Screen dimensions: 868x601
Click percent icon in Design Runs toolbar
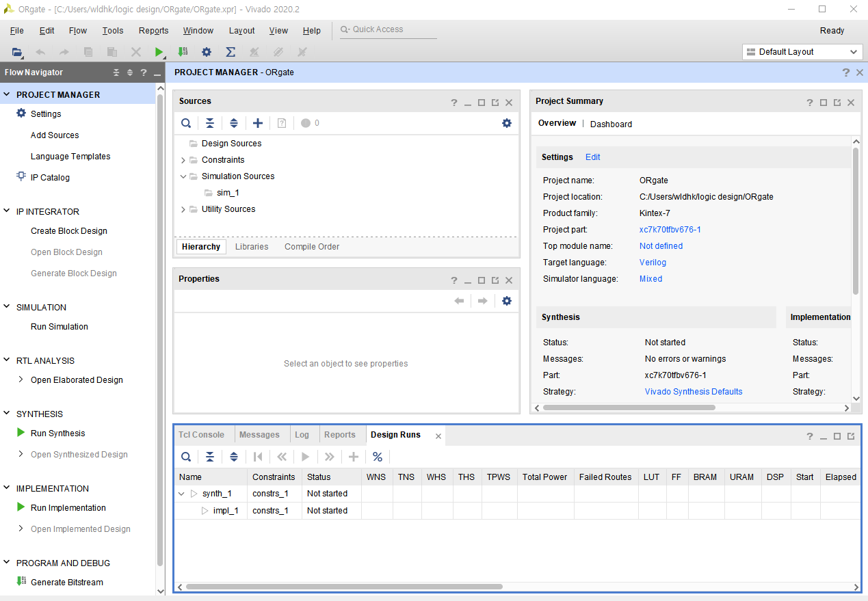click(x=378, y=457)
